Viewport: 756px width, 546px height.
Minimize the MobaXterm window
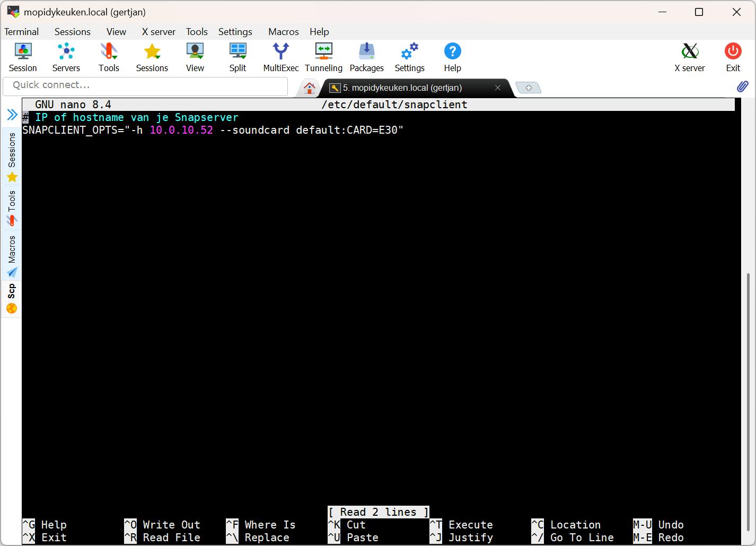662,12
